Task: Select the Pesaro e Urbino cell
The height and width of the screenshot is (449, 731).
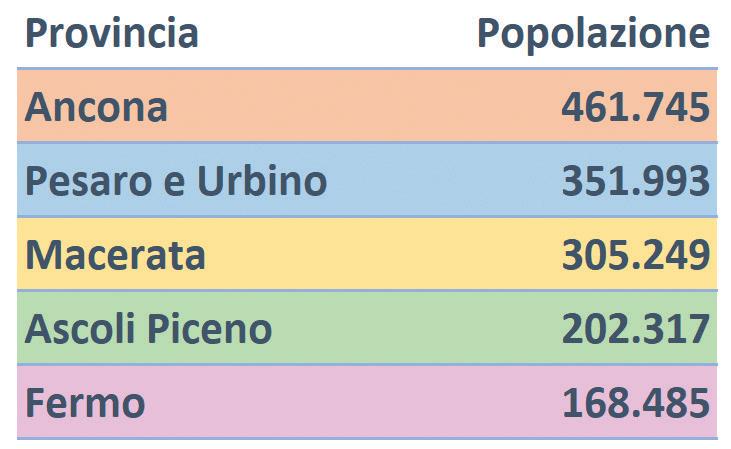Action: click(175, 181)
